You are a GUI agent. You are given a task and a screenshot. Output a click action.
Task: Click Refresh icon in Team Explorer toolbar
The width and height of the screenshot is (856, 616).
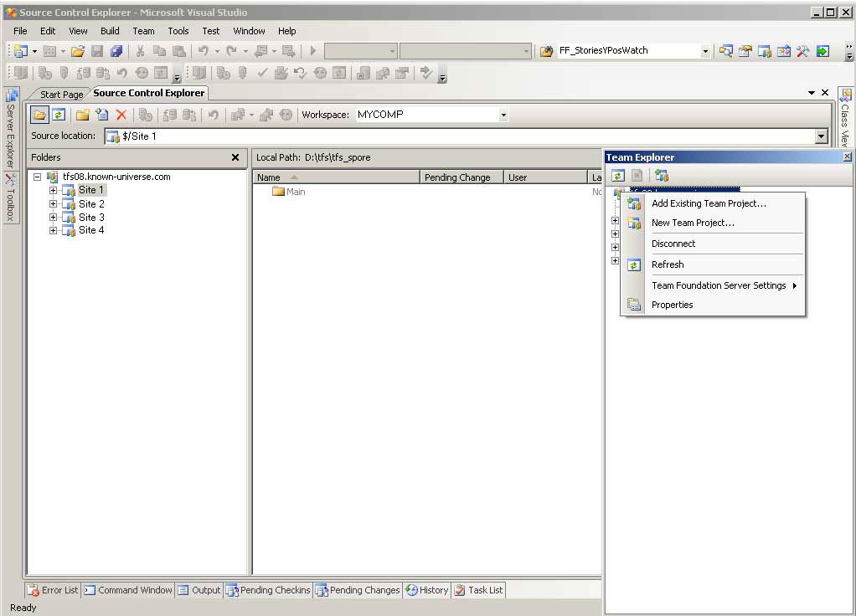(618, 176)
